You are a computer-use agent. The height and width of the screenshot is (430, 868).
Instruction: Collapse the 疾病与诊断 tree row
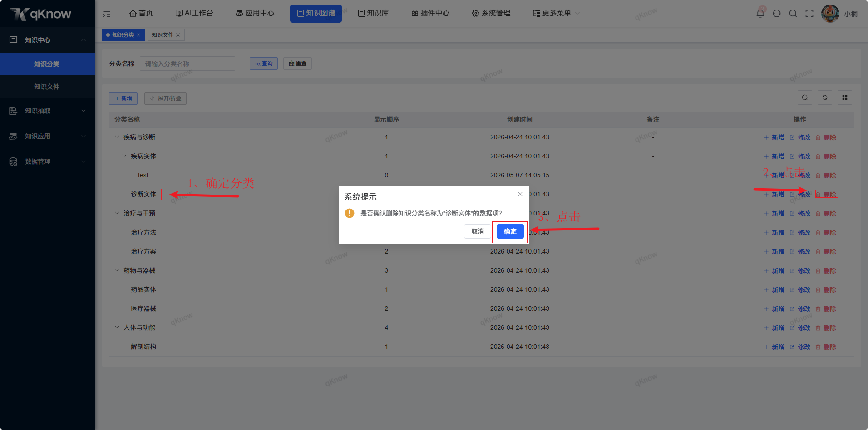(117, 137)
